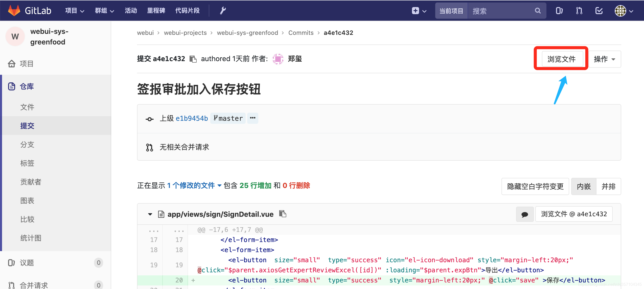Open the todos checkmark icon

[599, 11]
